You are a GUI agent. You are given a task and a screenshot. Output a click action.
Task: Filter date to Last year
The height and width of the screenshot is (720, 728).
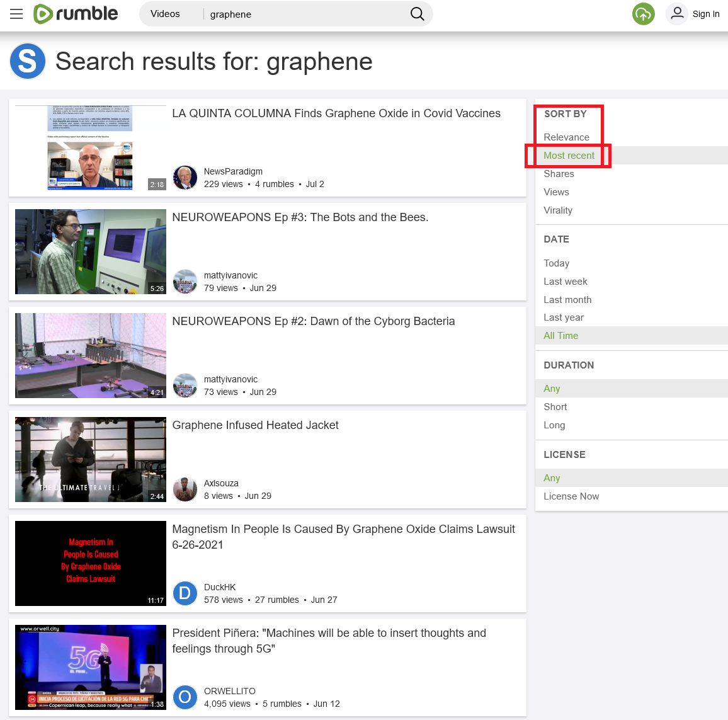click(564, 317)
